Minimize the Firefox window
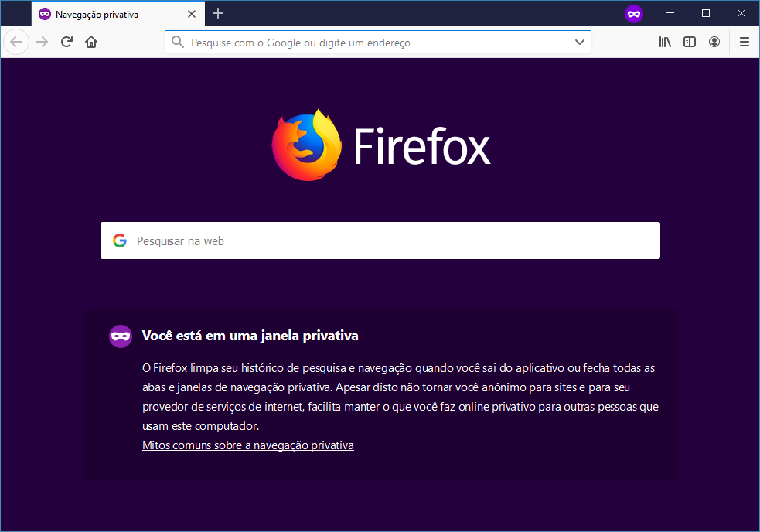760x532 pixels. (x=670, y=14)
